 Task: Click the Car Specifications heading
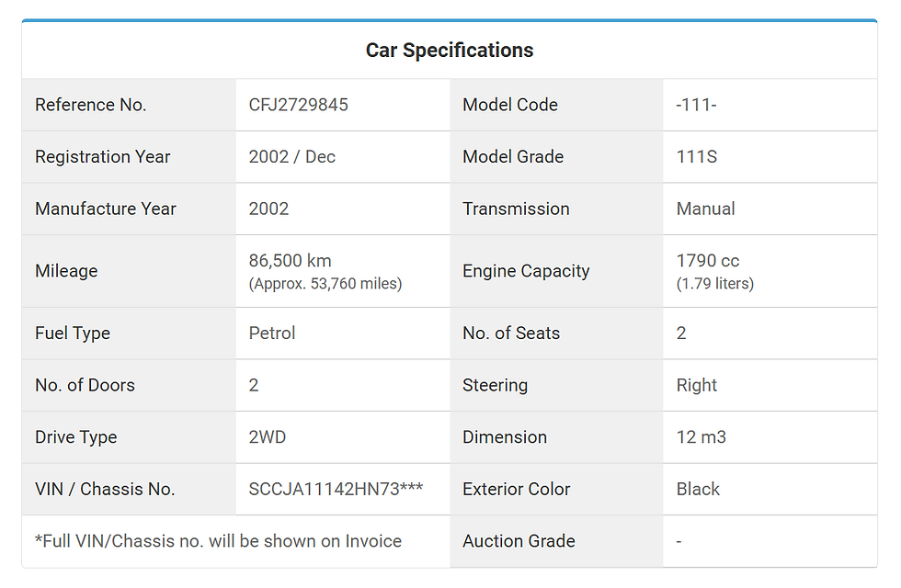pos(450,50)
